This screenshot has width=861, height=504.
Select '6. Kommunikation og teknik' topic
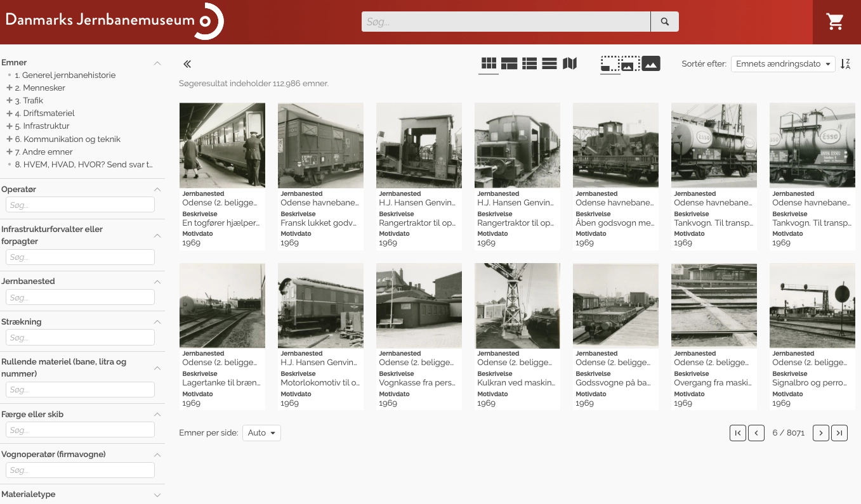[67, 139]
